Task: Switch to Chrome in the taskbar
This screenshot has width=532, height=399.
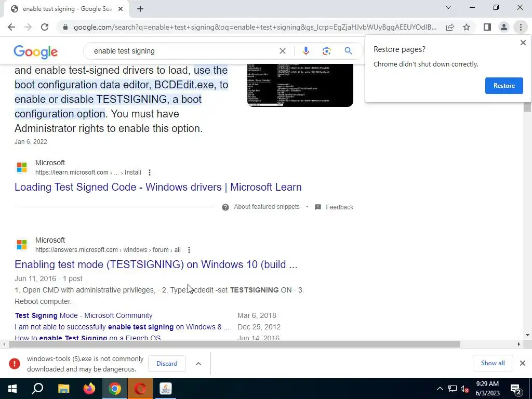Action: pyautogui.click(x=115, y=389)
